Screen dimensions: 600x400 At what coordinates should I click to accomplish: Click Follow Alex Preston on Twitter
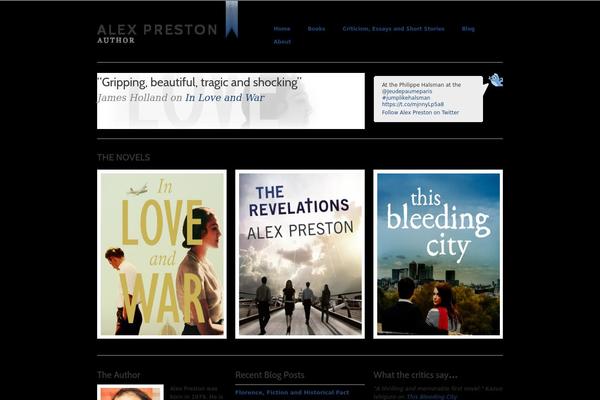[x=420, y=112]
